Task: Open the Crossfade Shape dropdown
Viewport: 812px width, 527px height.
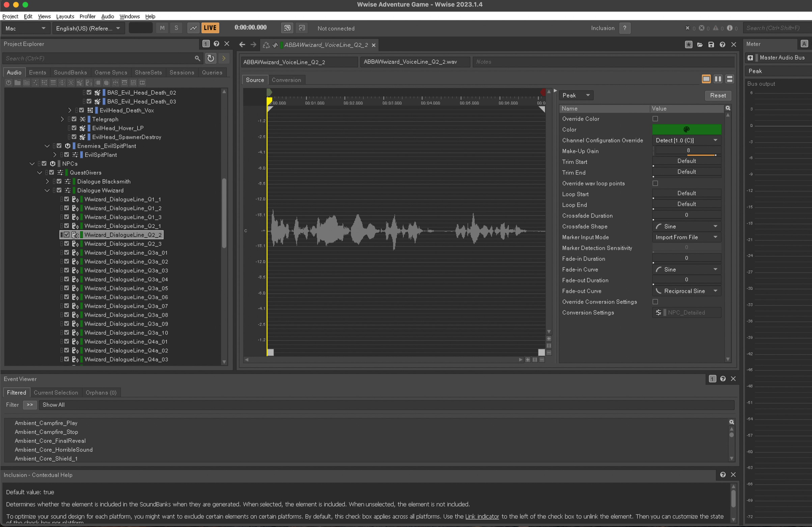Action: 687,226
